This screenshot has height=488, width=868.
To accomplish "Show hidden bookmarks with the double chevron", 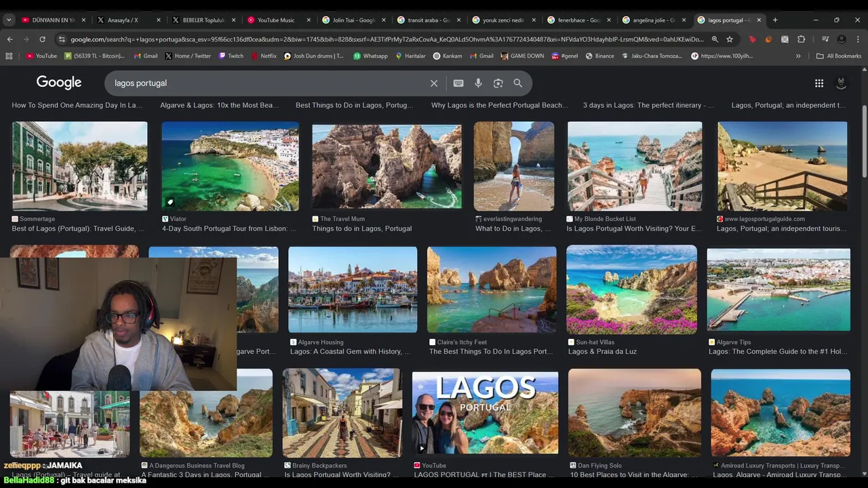I will tap(798, 56).
